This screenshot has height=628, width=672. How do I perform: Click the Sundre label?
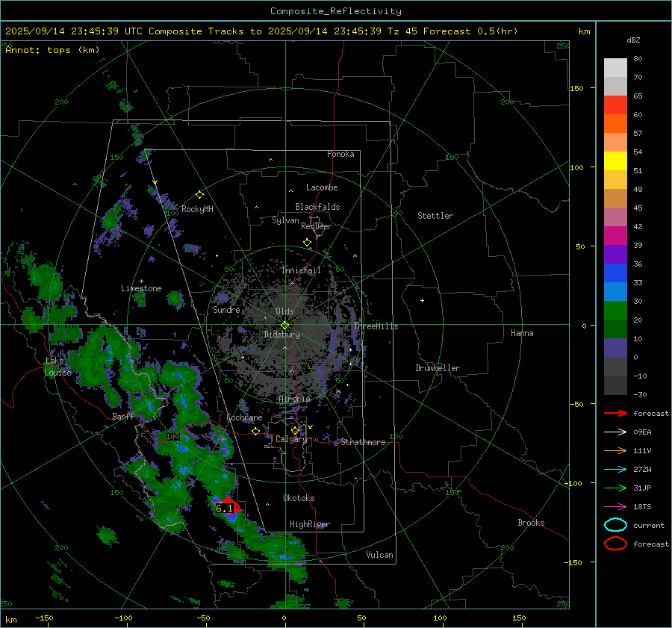[226, 309]
